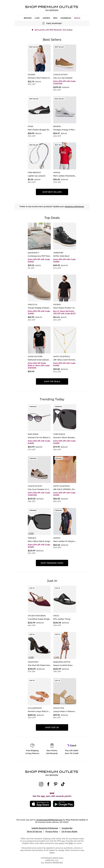Open the TikTok icon in footer
Screen dimensions: 104x868
tap(63, 784)
